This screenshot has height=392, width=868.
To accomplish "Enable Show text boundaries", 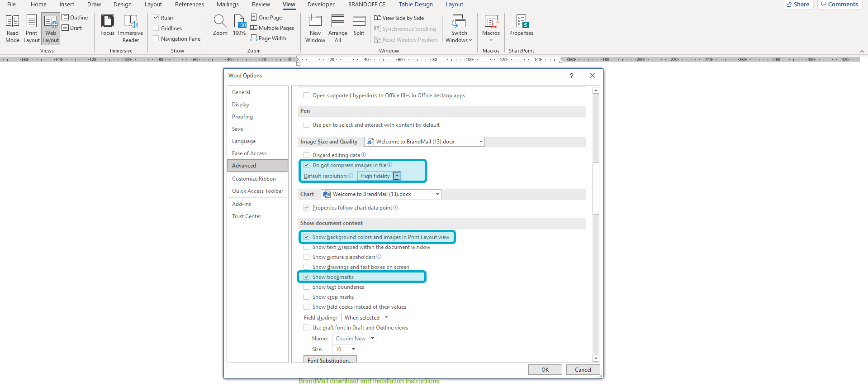I will tap(307, 287).
